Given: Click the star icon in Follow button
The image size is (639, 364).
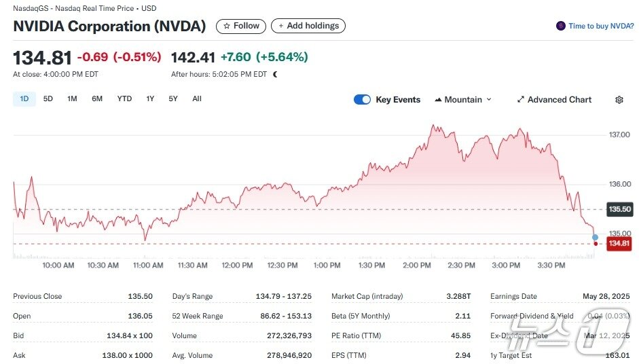Looking at the screenshot, I should pos(227,26).
